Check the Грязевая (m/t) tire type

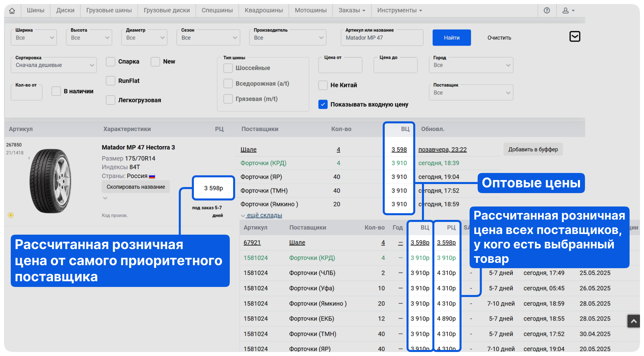(228, 99)
